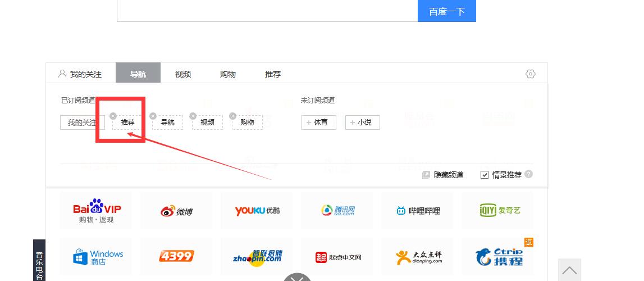
Task: Click the 百度一下 search button
Action: click(446, 11)
